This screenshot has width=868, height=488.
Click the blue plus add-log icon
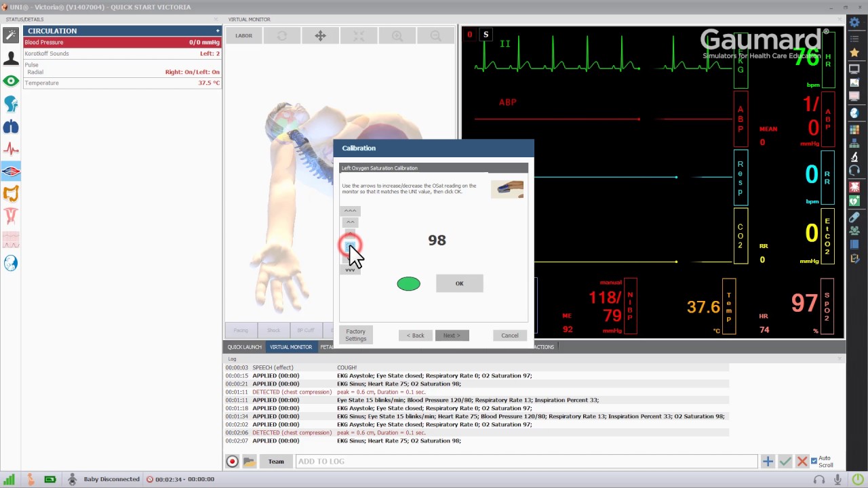[768, 462]
